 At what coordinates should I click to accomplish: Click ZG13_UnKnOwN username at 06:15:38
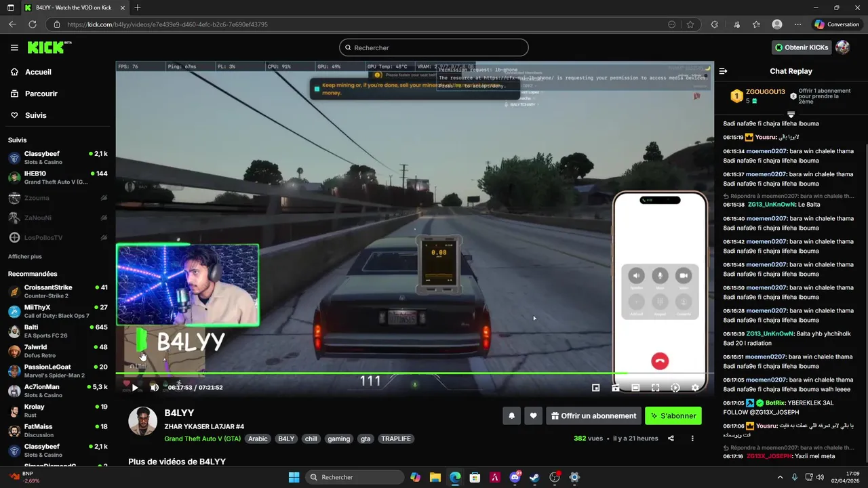pos(770,205)
